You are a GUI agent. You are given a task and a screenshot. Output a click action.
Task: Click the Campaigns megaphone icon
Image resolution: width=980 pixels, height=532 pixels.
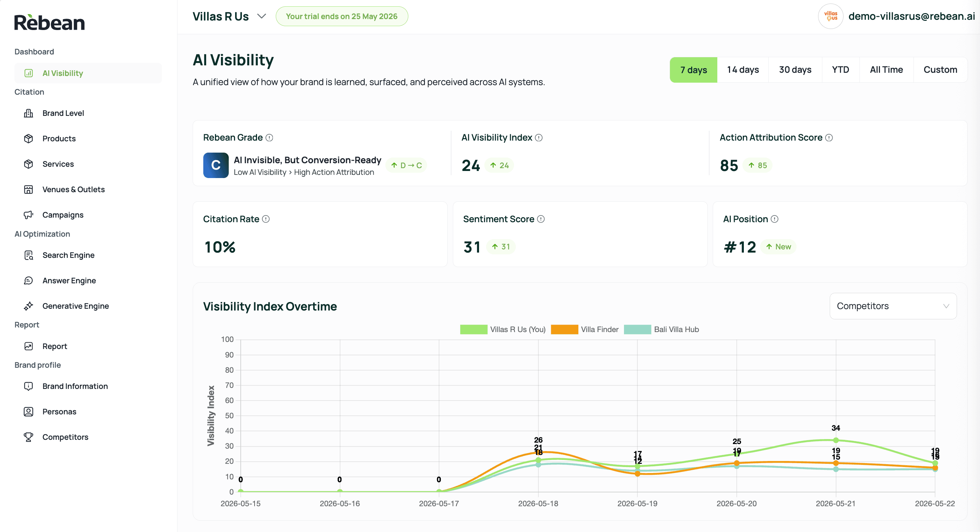(x=29, y=215)
